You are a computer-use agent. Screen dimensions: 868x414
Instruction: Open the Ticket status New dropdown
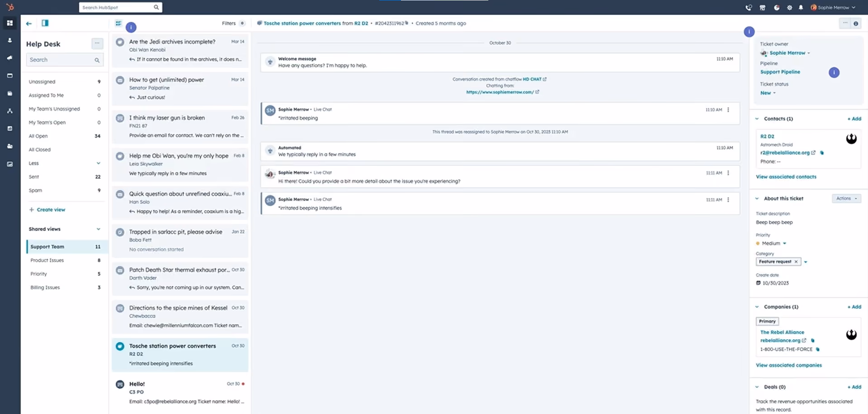pyautogui.click(x=768, y=93)
